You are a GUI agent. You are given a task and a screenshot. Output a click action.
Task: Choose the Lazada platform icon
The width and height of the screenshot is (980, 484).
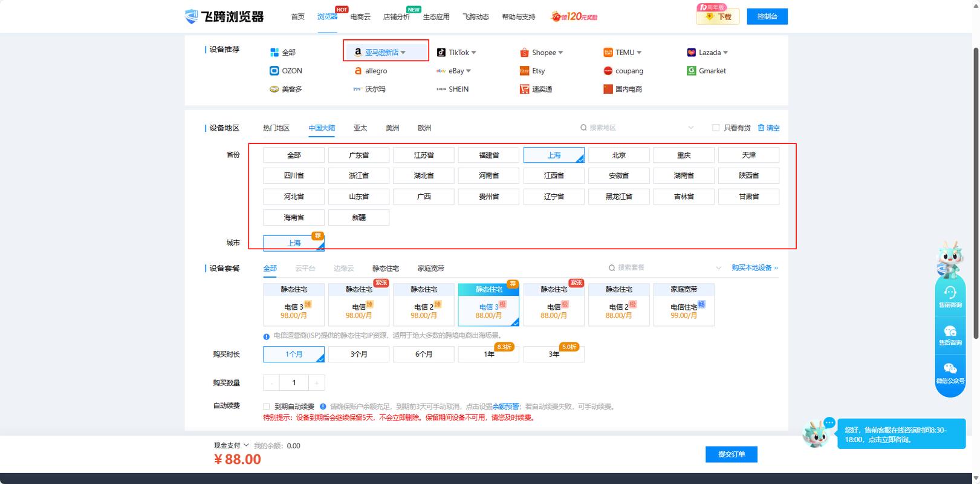coord(692,53)
